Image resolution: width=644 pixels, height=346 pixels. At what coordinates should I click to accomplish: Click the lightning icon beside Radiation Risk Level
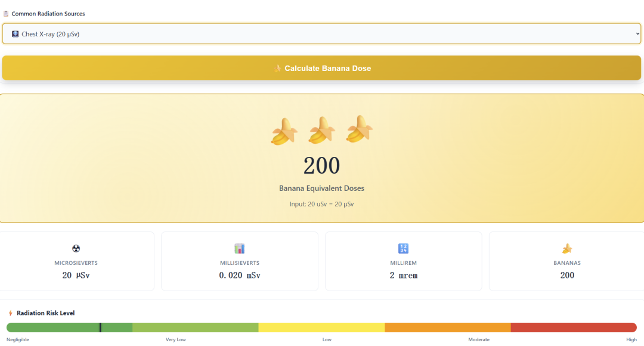10,313
